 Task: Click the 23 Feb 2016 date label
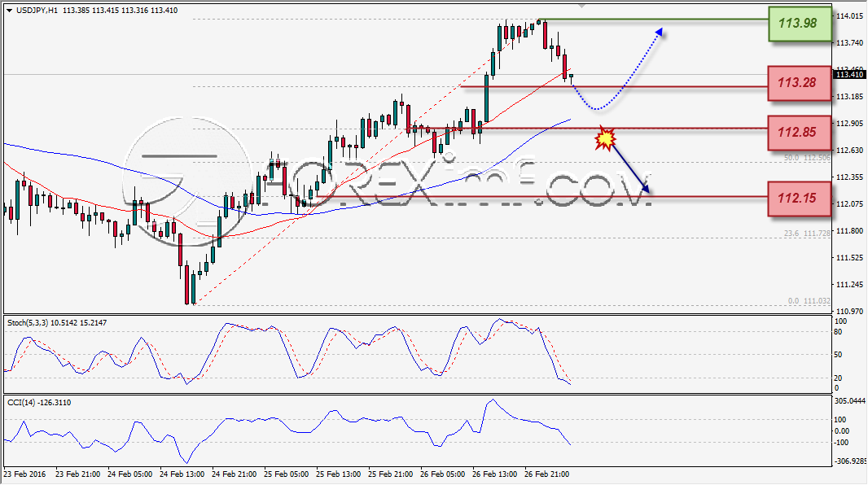[x=25, y=474]
